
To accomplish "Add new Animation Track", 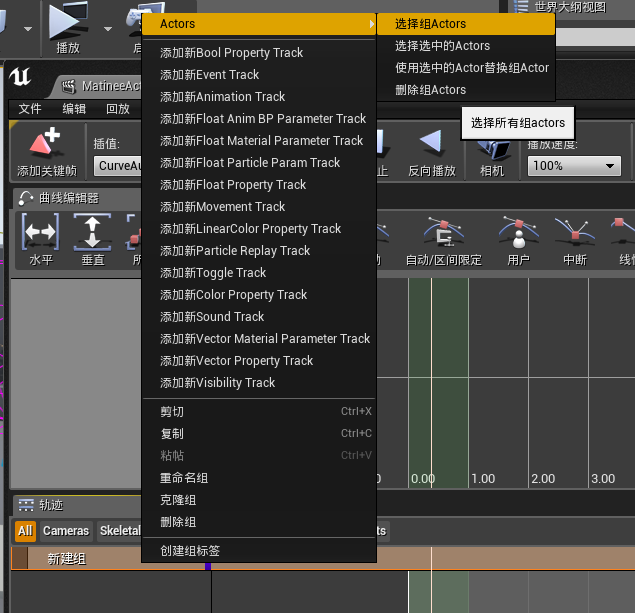I will [259, 96].
